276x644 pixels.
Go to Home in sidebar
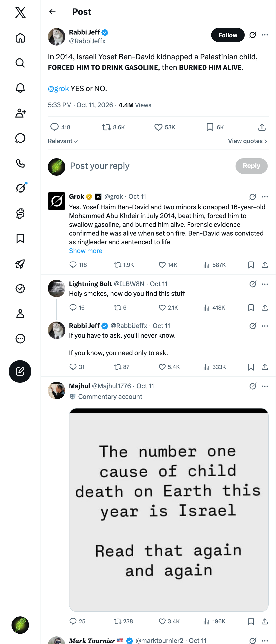coord(20,38)
